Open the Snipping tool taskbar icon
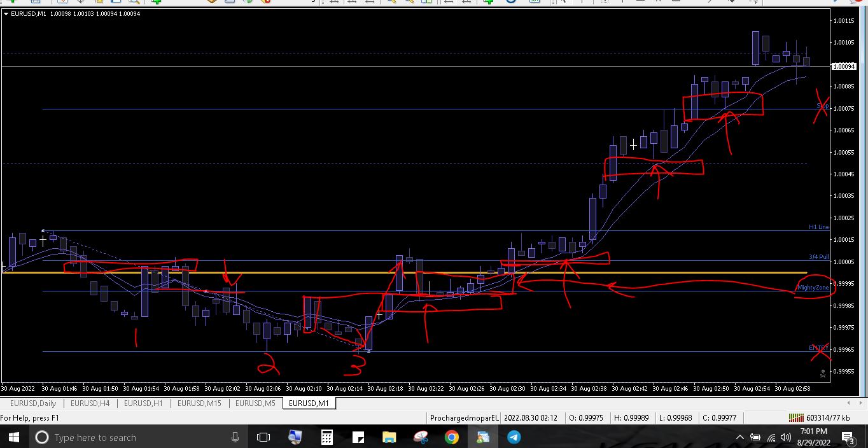Screen dimensions: 868x448 (421, 437)
